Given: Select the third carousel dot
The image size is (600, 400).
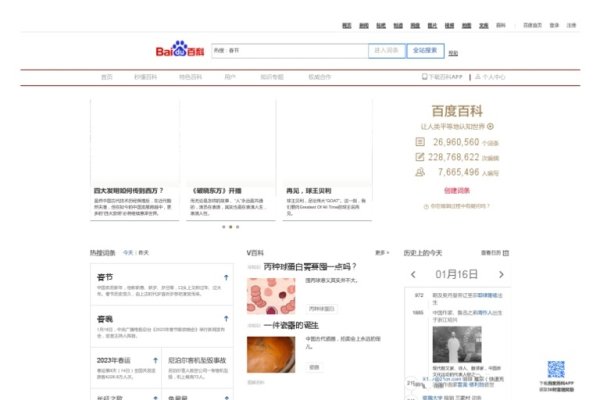Looking at the screenshot, I should tap(237, 227).
